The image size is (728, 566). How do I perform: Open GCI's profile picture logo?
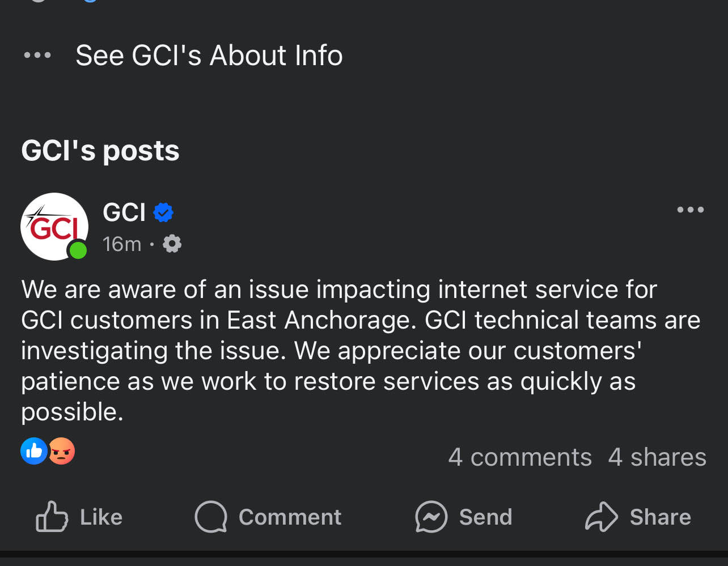coord(53,225)
